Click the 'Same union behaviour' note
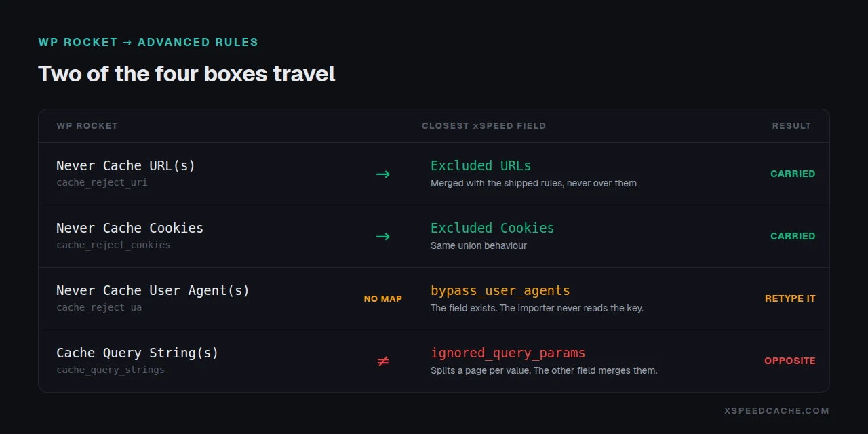The image size is (868, 434). point(479,245)
